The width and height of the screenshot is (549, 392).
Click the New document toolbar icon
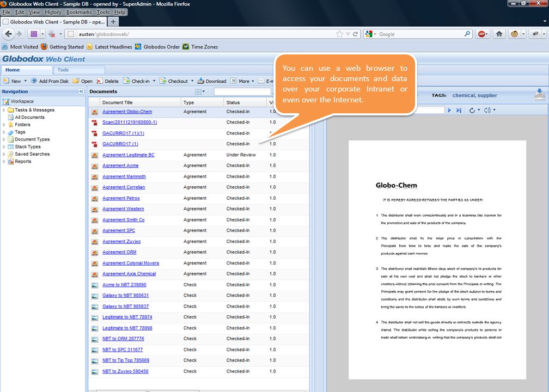(x=7, y=81)
